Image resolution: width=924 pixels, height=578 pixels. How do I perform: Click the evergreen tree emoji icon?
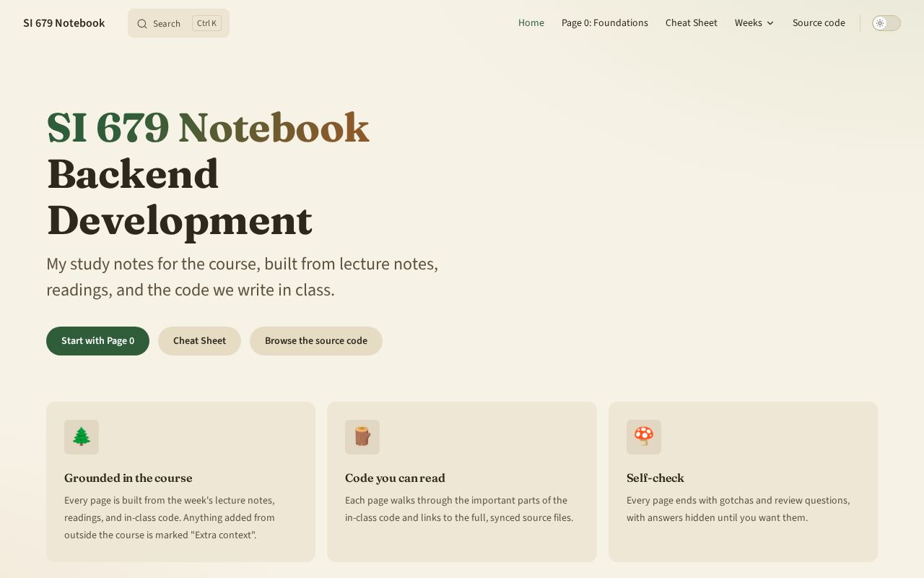pos(82,437)
